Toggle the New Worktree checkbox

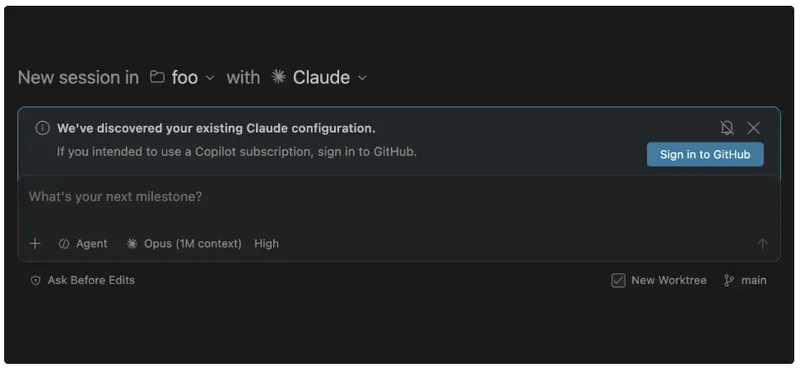tap(618, 280)
